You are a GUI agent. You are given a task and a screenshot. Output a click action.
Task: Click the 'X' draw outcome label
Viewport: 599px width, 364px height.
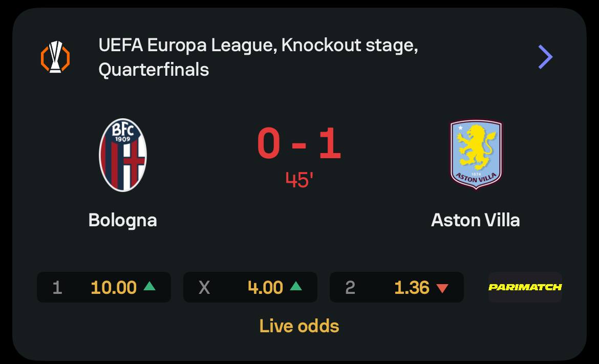(x=204, y=288)
